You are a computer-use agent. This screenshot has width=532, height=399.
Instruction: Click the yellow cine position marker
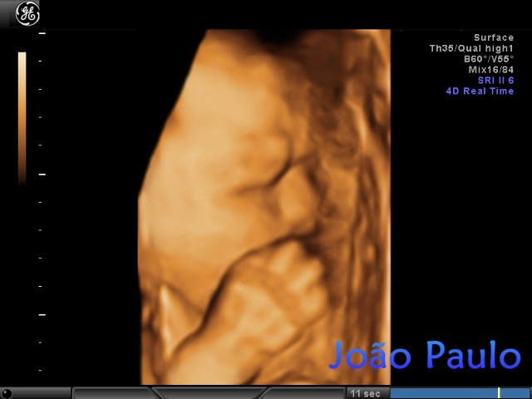[x=499, y=393]
